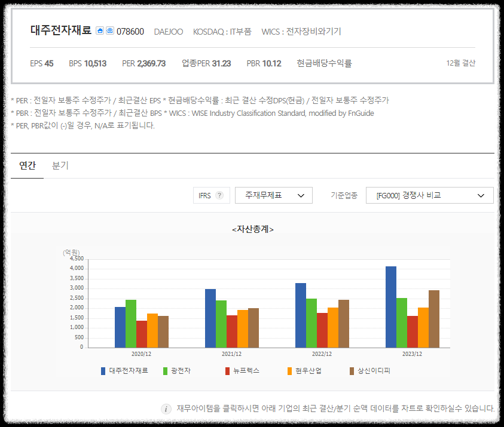Click the PBR 10.12 value
504x427 pixels.
pos(264,63)
